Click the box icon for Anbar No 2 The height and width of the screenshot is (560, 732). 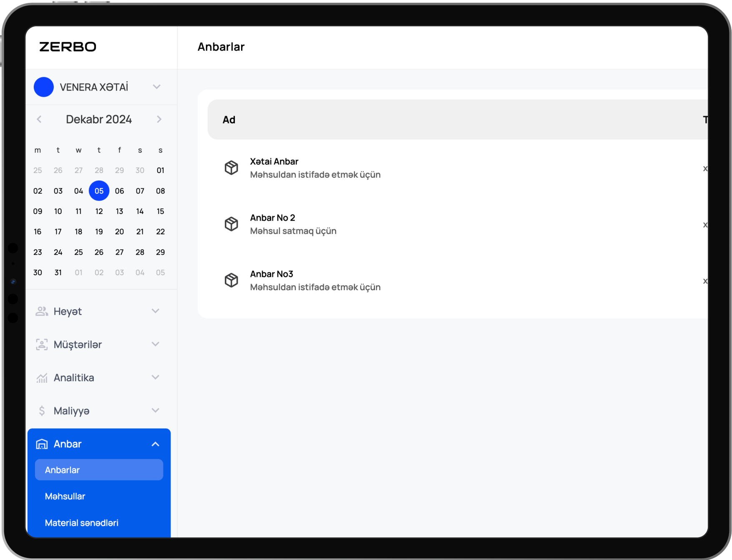(231, 224)
